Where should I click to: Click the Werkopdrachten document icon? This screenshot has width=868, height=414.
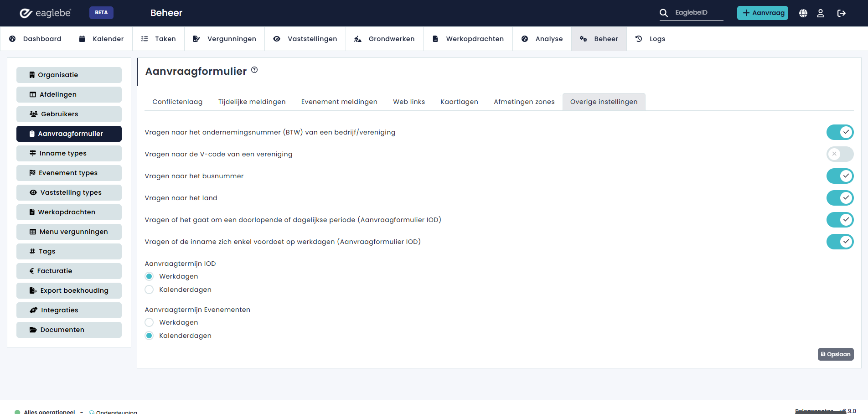pos(435,39)
